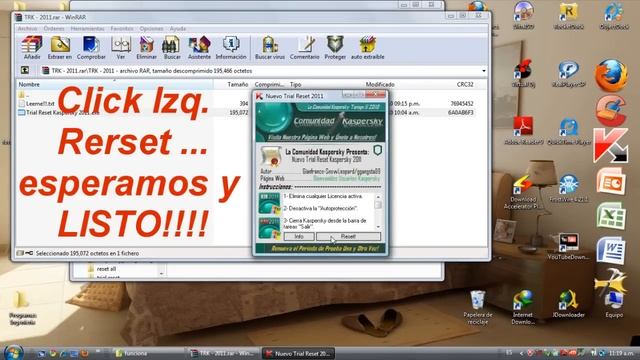The width and height of the screenshot is (640, 360).
Task: Click the Visita Nuestra Página Web banner
Action: [x=321, y=138]
